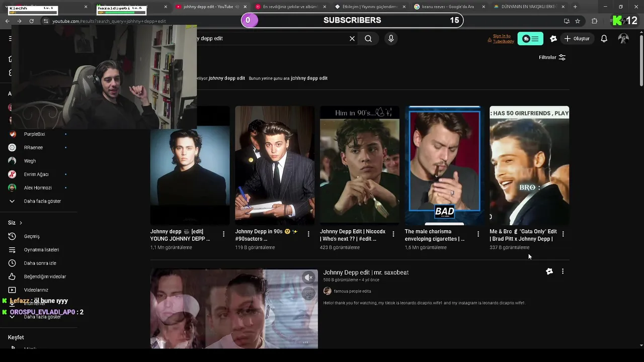Viewport: 644px width, 362px height.
Task: Click the YouTube search input field
Action: point(272,39)
